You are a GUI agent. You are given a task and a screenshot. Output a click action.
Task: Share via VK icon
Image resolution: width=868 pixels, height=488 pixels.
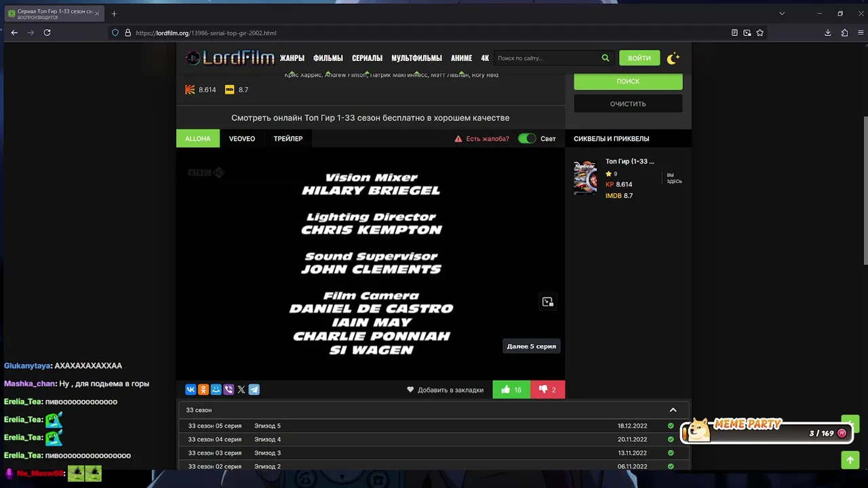click(191, 390)
